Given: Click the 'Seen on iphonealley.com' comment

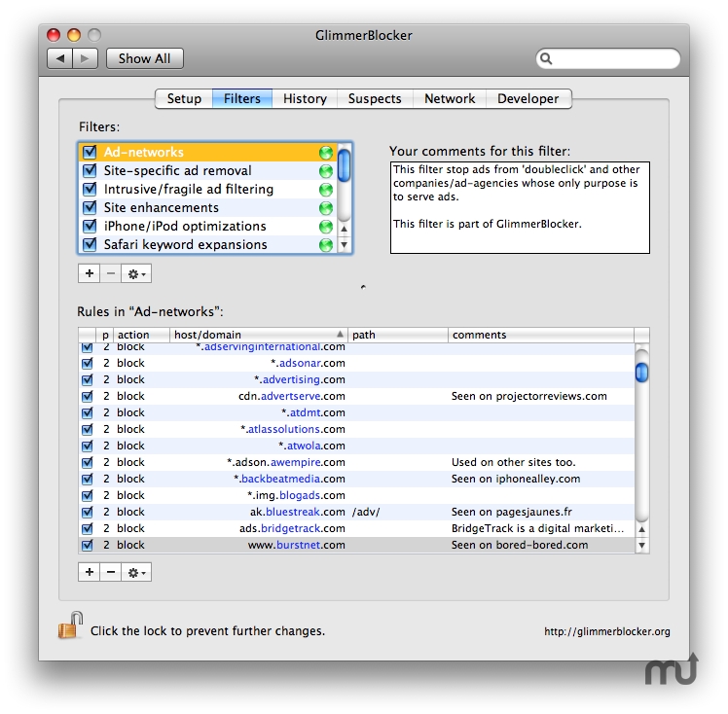Looking at the screenshot, I should 516,479.
